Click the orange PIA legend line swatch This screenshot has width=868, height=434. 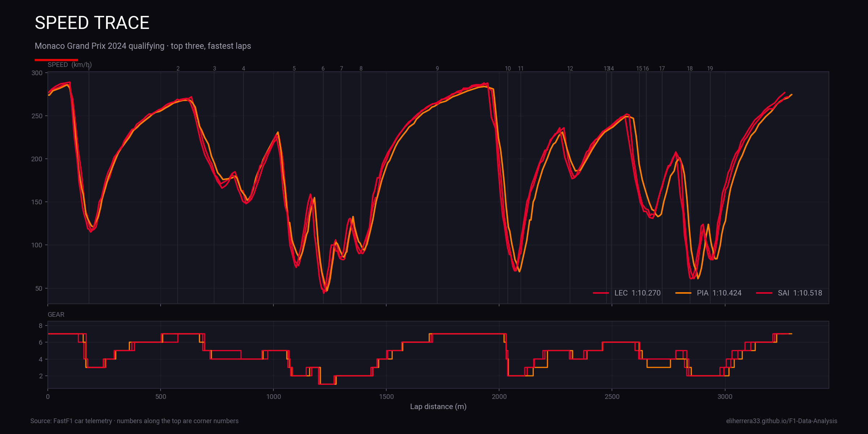(683, 293)
